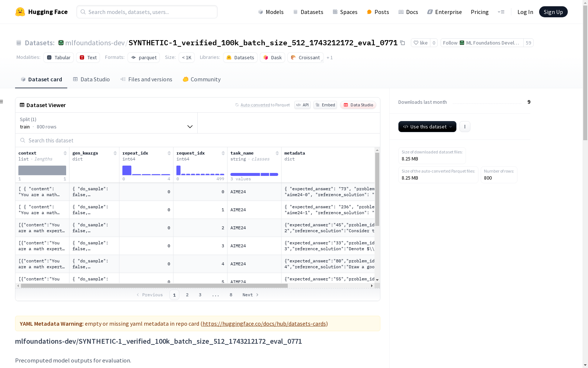Copy the dataset name with the copy icon
Image resolution: width=588 pixels, height=368 pixels.
(402, 43)
